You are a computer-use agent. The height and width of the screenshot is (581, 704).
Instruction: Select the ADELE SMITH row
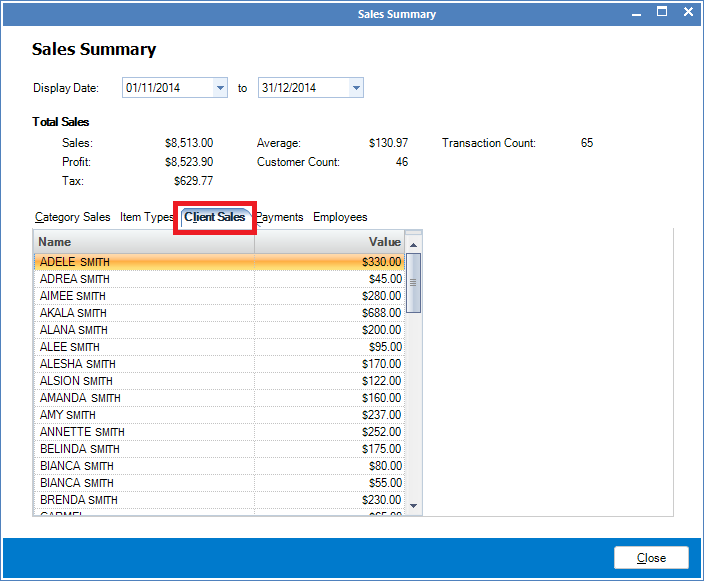click(x=219, y=262)
